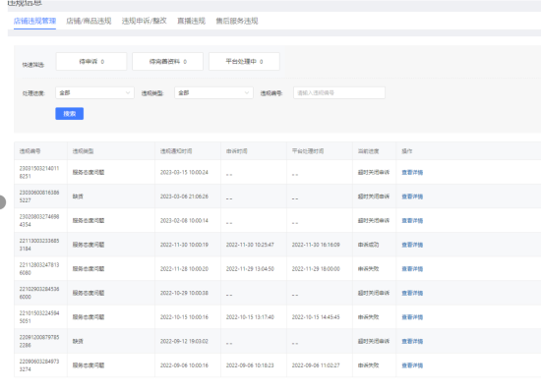
Task: Filter by 平台处理中 quick filter
Action: [244, 62]
